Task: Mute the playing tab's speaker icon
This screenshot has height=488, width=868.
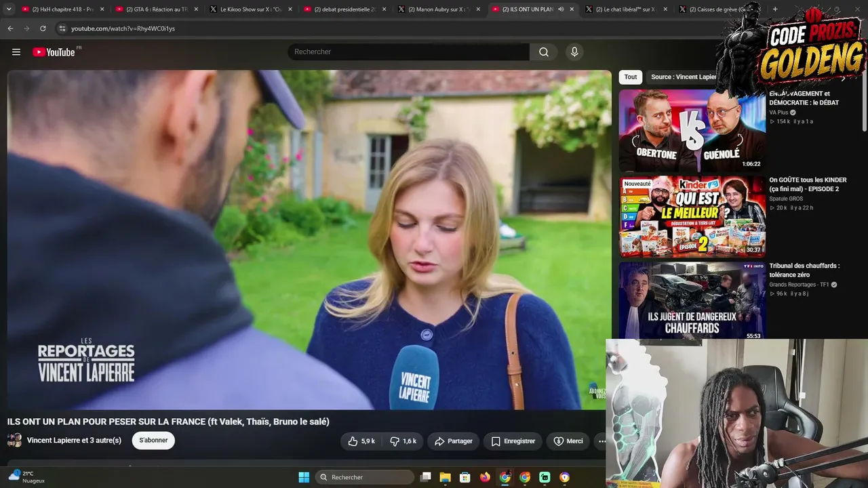Action: point(561,9)
